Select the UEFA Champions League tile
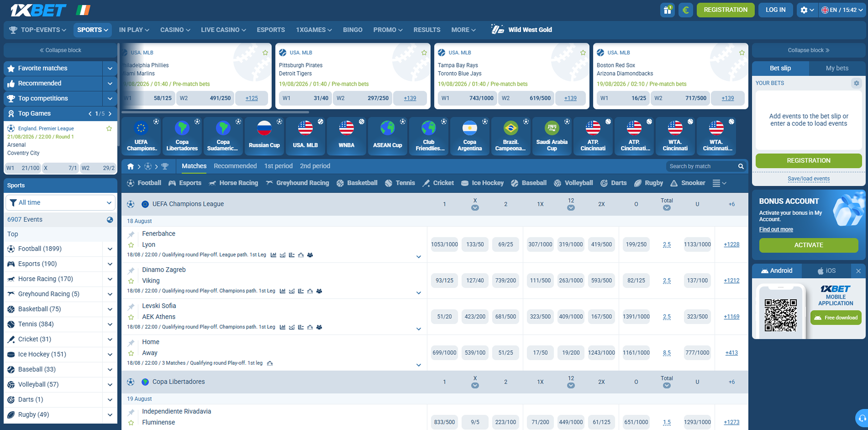 coord(141,136)
